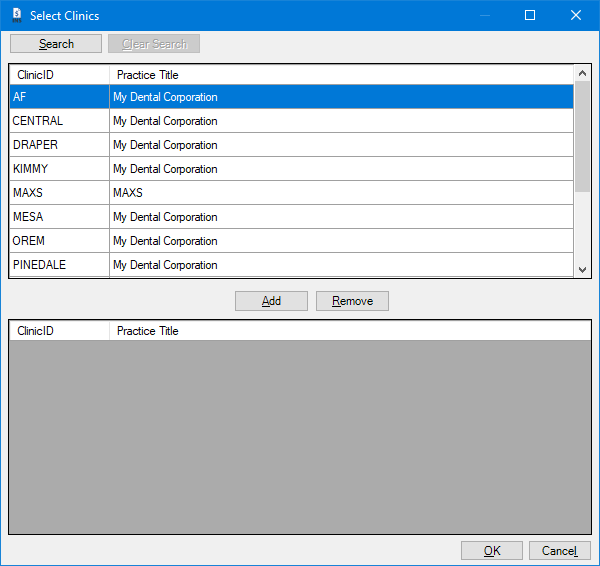Click the clinic list scrollbar thumb
This screenshot has height=566, width=600.
(582, 136)
